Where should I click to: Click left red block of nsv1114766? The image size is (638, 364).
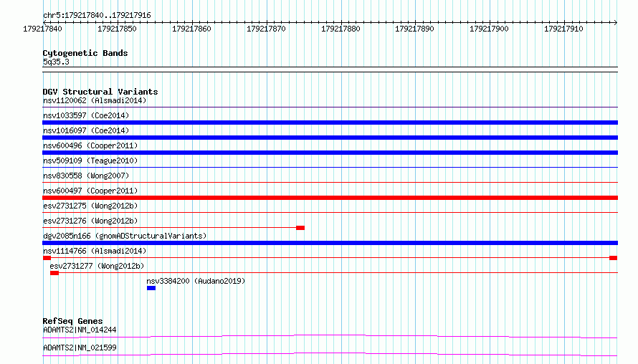coord(47,258)
